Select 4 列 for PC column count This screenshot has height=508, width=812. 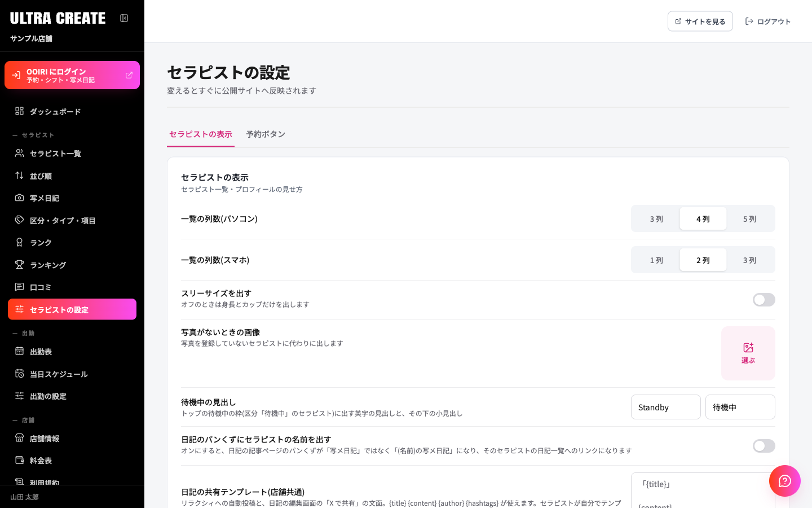click(703, 218)
